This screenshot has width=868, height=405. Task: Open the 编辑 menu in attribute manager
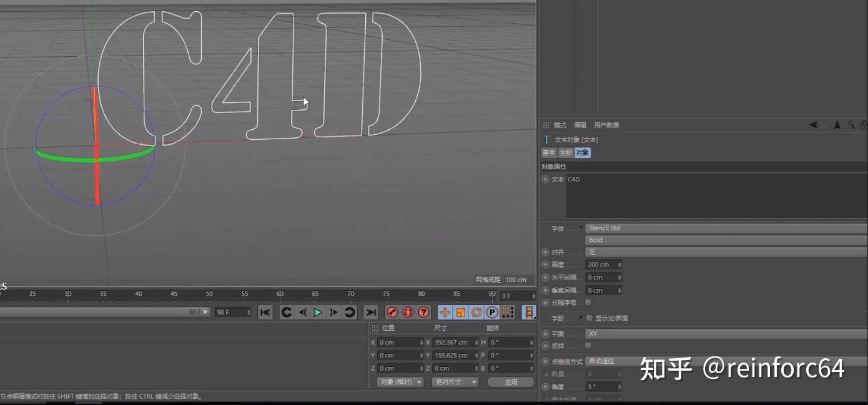(x=579, y=125)
